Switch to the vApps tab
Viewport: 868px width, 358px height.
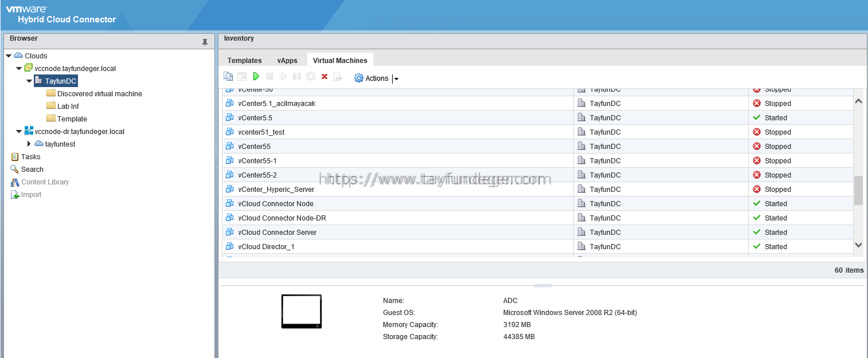[x=287, y=61]
